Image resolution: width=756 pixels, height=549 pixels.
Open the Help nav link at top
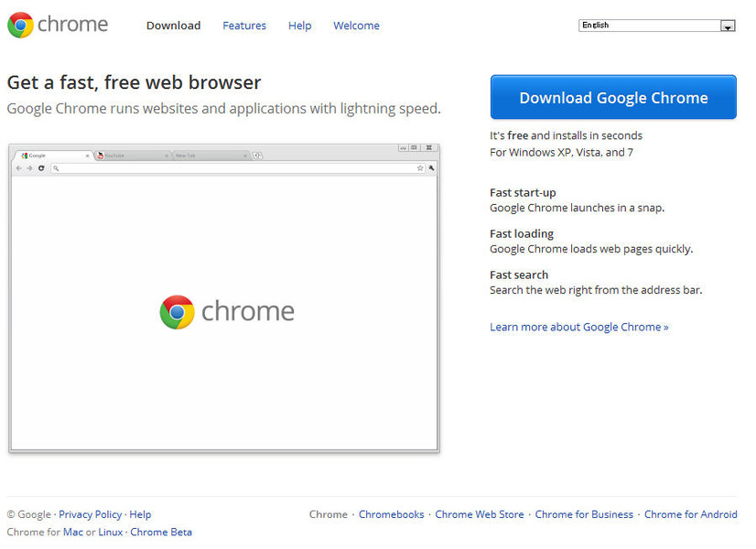[300, 26]
